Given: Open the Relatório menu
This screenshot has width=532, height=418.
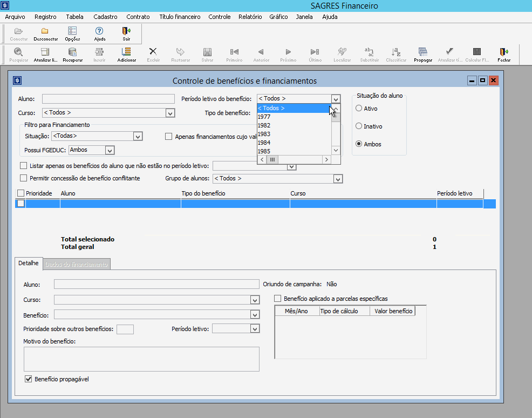Looking at the screenshot, I should tap(250, 17).
